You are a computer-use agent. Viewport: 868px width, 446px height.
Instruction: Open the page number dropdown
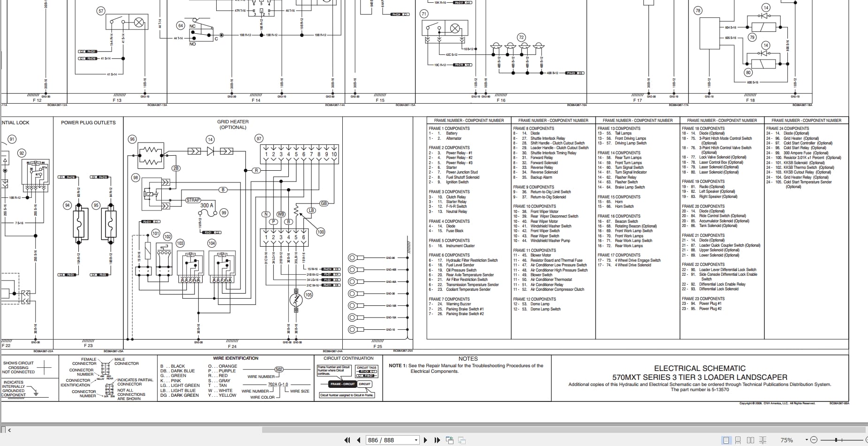(x=415, y=440)
